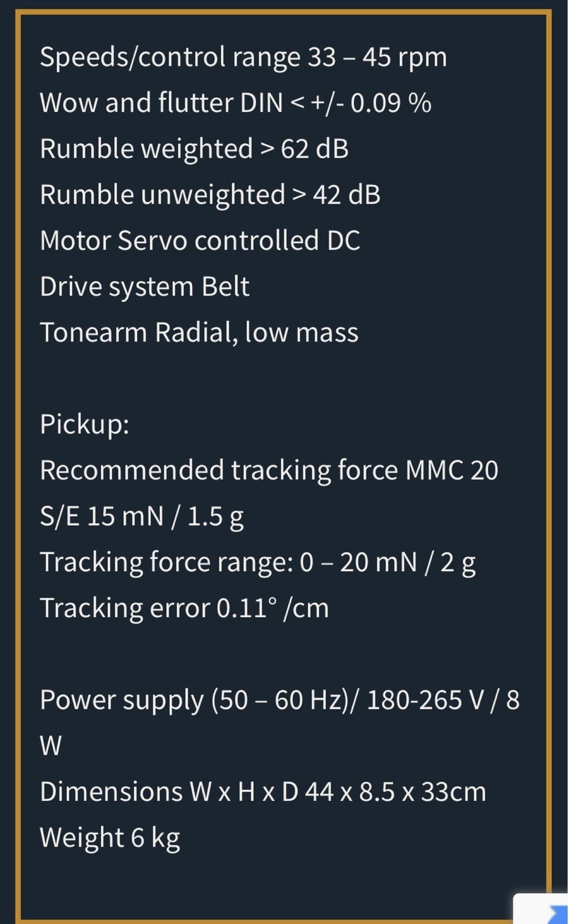Select the Dimensions W x H x D line
568x924 pixels.
[x=263, y=792]
